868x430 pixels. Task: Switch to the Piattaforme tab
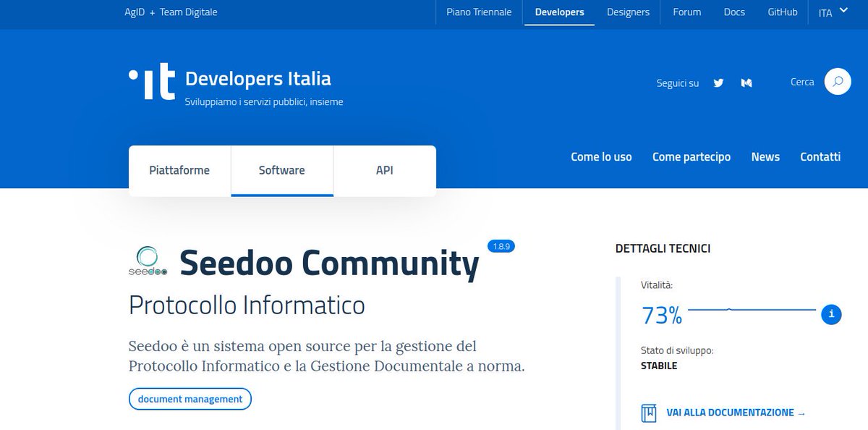(179, 171)
